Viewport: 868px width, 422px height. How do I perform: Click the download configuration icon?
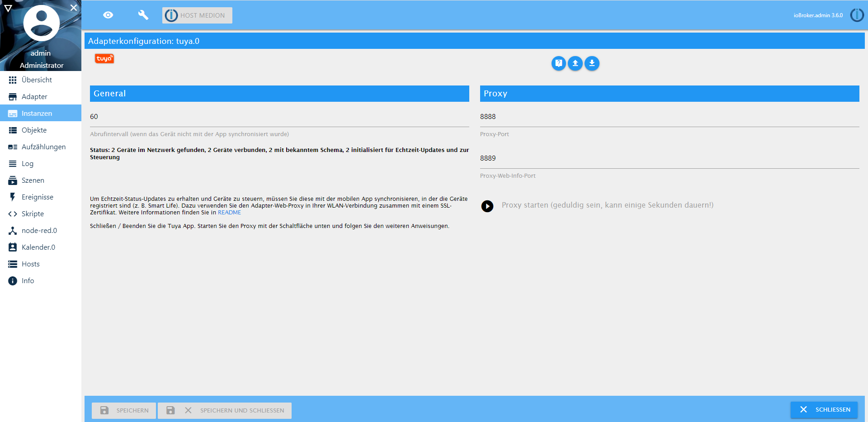592,63
